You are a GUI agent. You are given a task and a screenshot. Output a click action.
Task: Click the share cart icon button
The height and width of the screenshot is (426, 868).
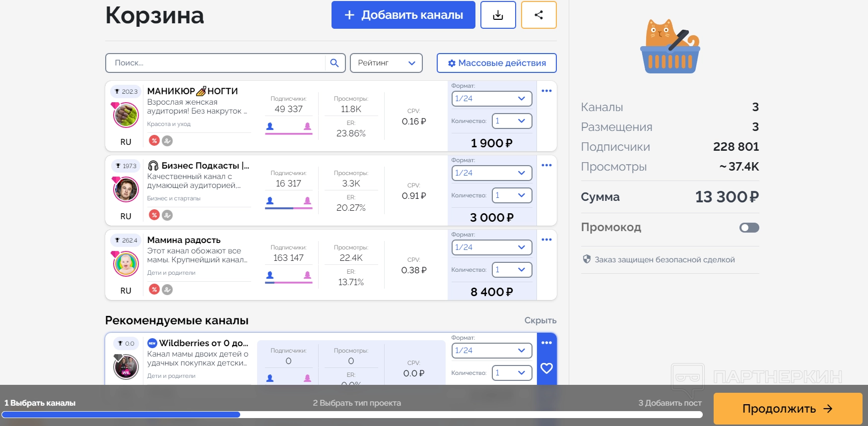click(x=539, y=15)
